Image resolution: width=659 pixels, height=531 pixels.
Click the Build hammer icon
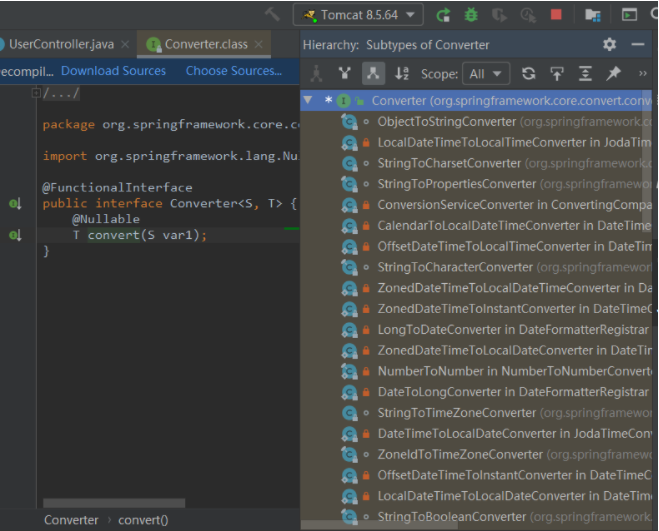coord(273,15)
